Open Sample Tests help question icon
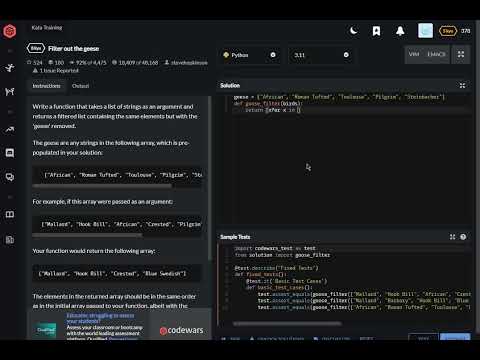The image size is (480, 360). 463,237
